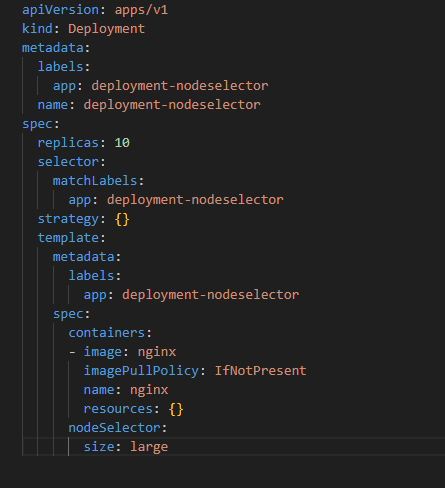
Task: Select the IfNotPresent value
Action: click(260, 371)
